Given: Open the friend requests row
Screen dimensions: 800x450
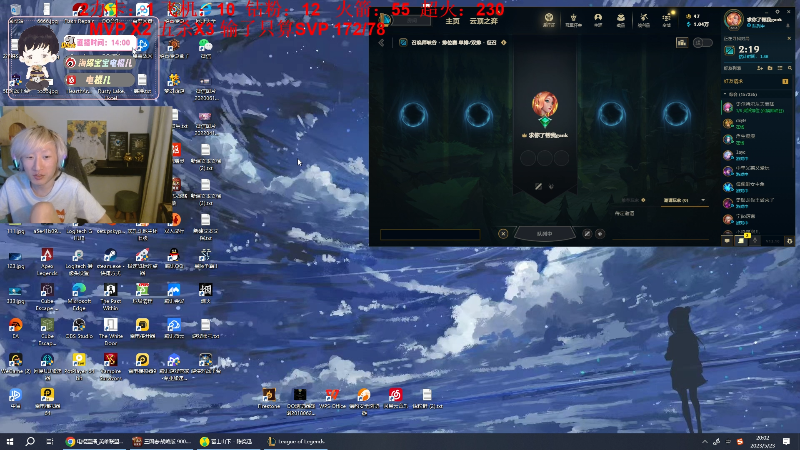Looking at the screenshot, I should [x=757, y=81].
